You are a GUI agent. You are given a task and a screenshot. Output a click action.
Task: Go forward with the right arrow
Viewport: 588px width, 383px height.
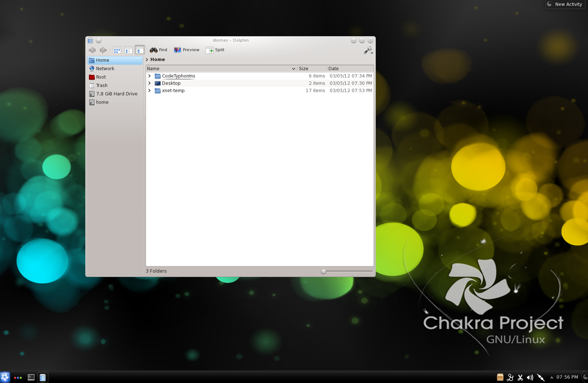[103, 50]
